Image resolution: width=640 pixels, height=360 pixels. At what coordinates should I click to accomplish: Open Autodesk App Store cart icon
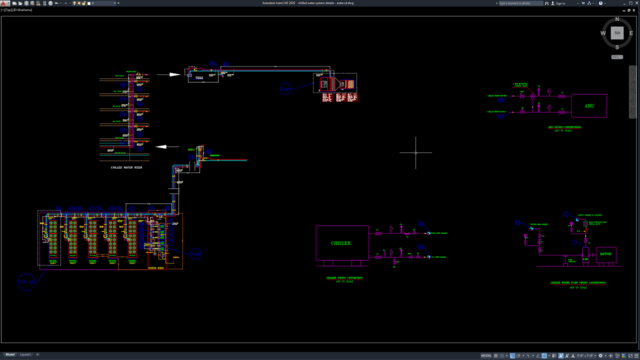point(583,3)
